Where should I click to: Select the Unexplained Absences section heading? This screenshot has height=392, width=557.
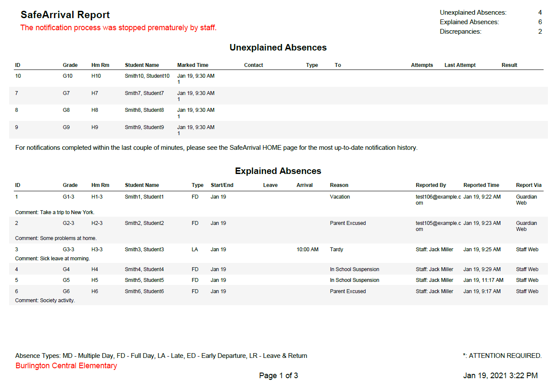click(278, 47)
